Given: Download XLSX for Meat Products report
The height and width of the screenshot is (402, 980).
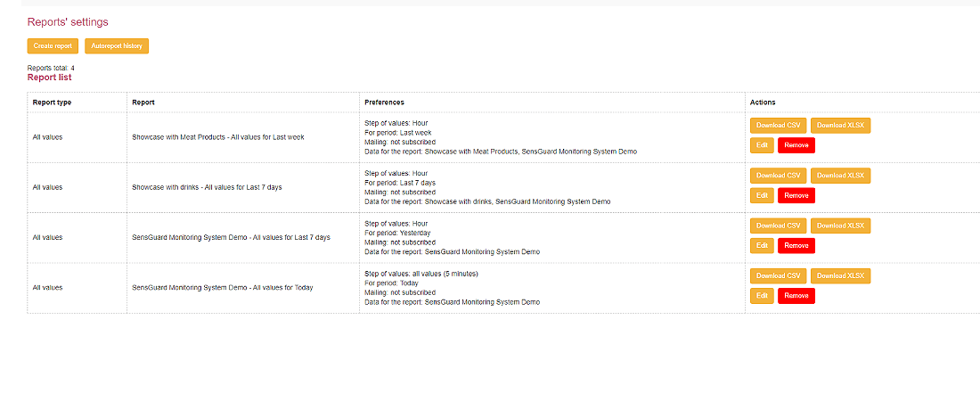Looking at the screenshot, I should point(840,126).
